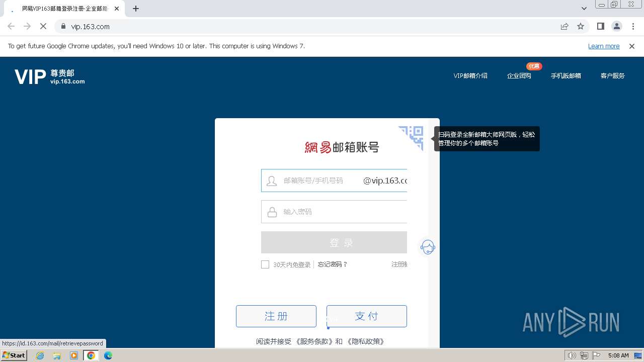Open Microsoft Edge taskbar icon
This screenshot has width=644, height=362.
(x=108, y=355)
